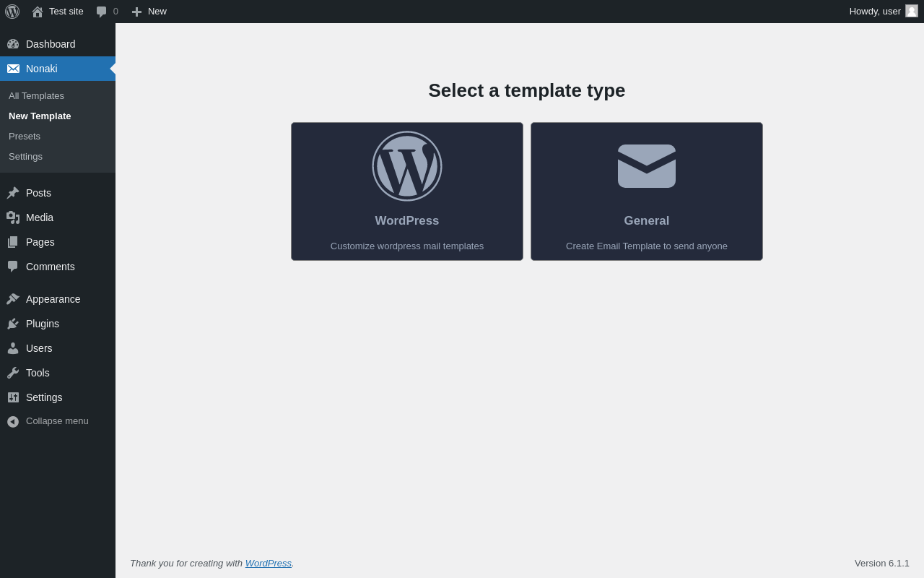Open the Tools menu label
This screenshot has height=578, width=924.
[x=38, y=373]
